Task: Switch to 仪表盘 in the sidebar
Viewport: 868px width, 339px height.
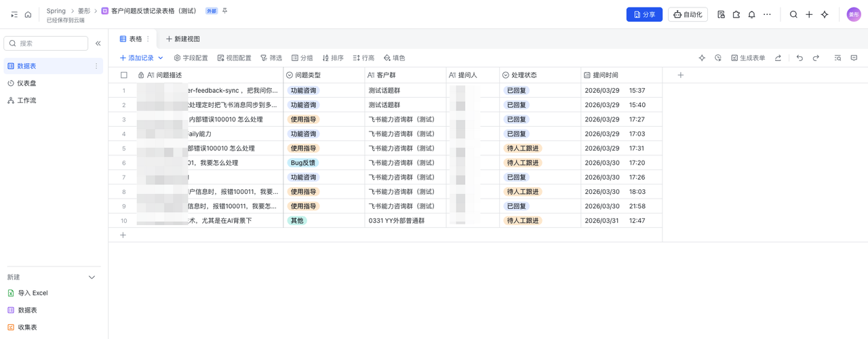Action: click(x=26, y=83)
